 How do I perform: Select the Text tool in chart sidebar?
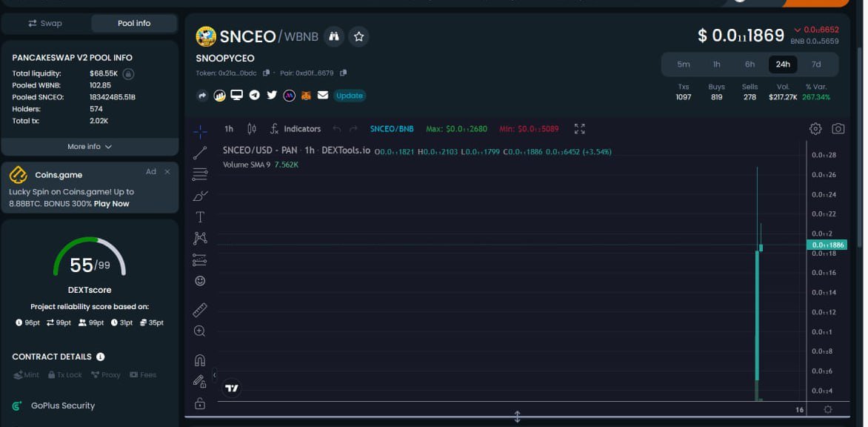point(200,217)
